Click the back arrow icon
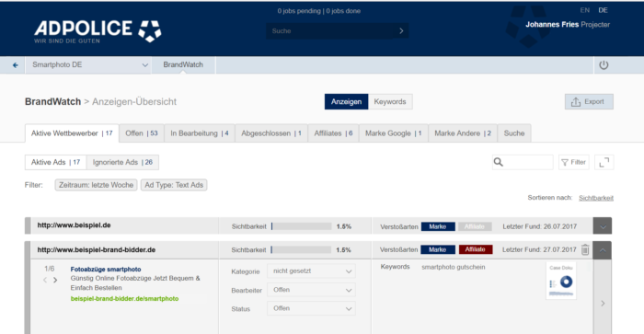Viewport: 644px width, 334px height. pos(16,65)
